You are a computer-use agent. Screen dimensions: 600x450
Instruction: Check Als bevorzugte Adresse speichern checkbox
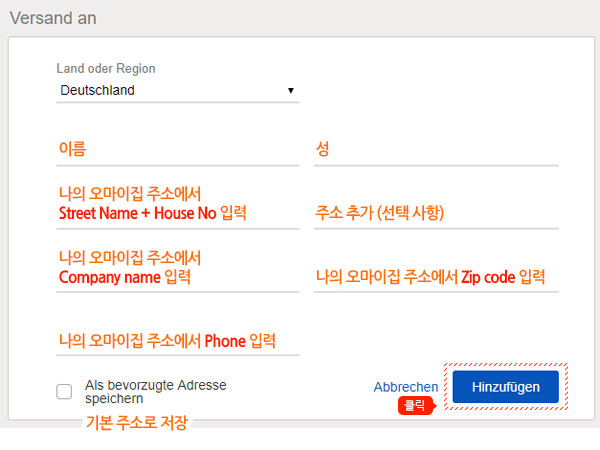click(64, 391)
